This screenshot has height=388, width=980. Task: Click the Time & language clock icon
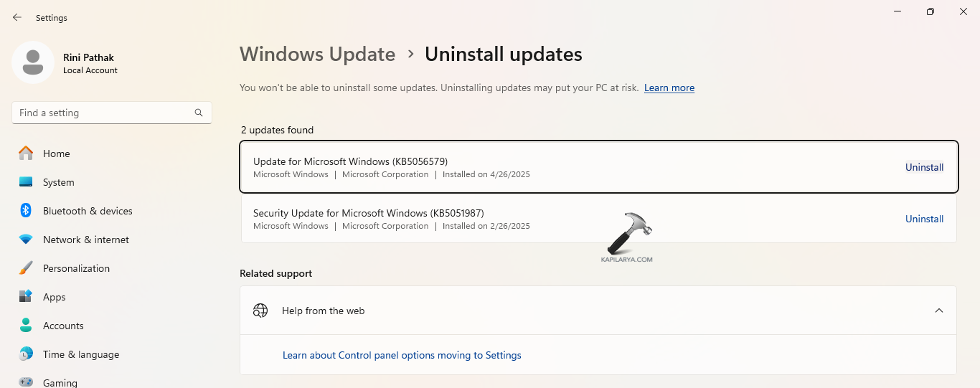(26, 354)
